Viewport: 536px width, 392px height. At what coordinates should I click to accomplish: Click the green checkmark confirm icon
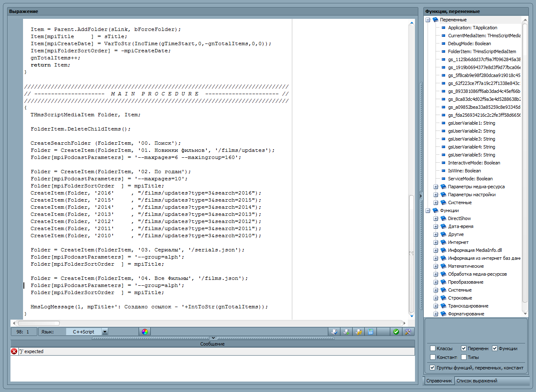[x=396, y=332]
